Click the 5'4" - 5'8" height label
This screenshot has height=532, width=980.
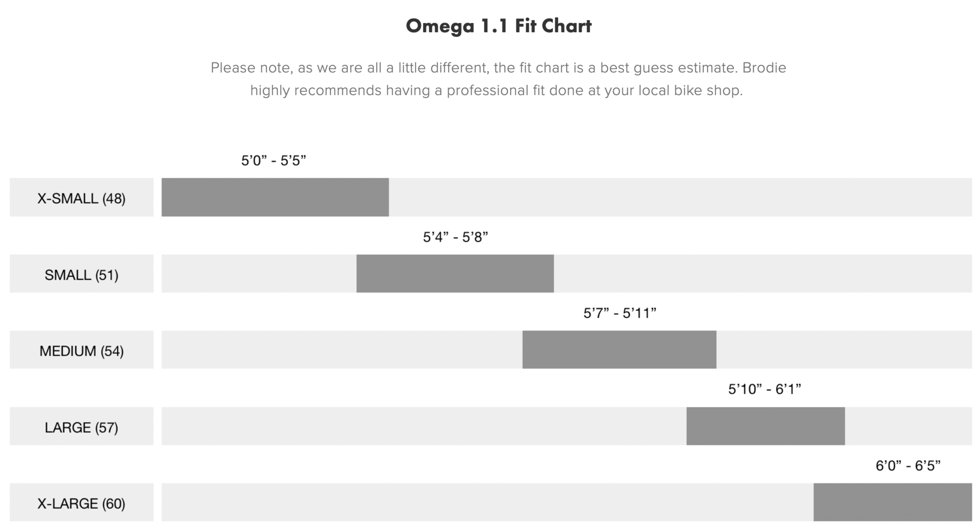click(456, 237)
